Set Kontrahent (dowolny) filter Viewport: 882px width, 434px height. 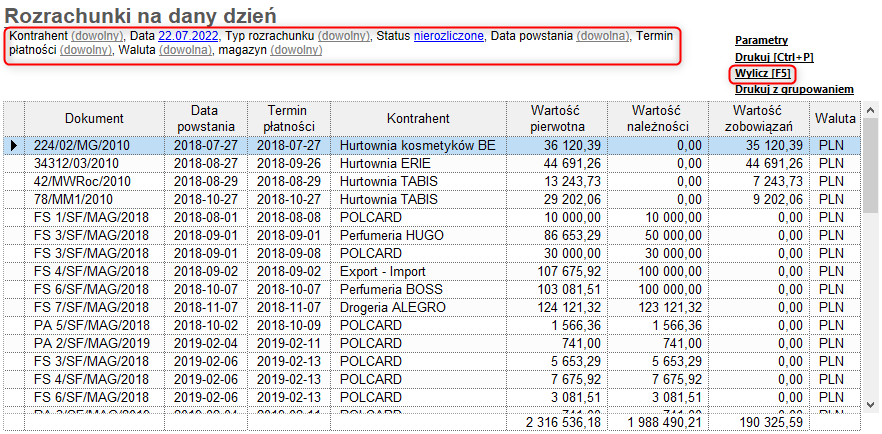pos(97,36)
